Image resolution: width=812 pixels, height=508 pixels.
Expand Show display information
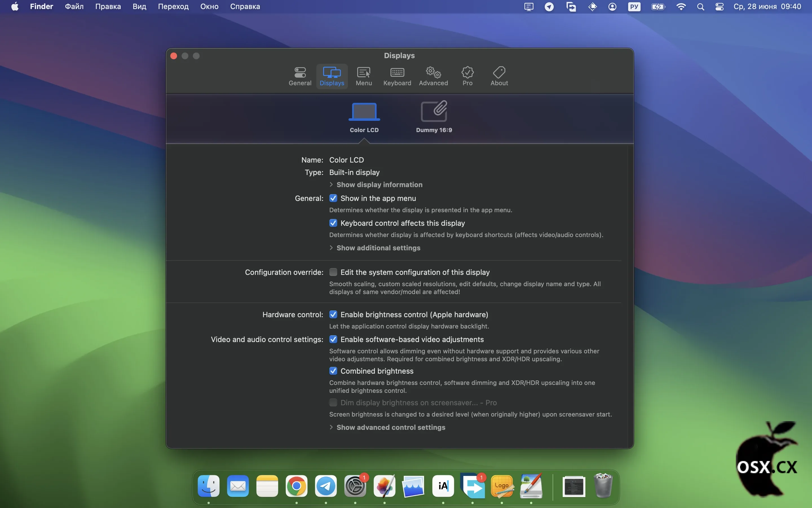pos(376,185)
